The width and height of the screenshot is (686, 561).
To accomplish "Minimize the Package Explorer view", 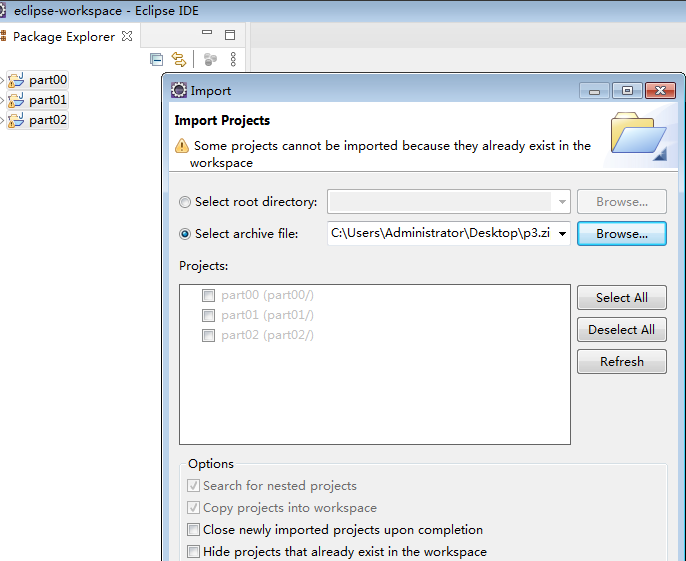I will click(207, 33).
